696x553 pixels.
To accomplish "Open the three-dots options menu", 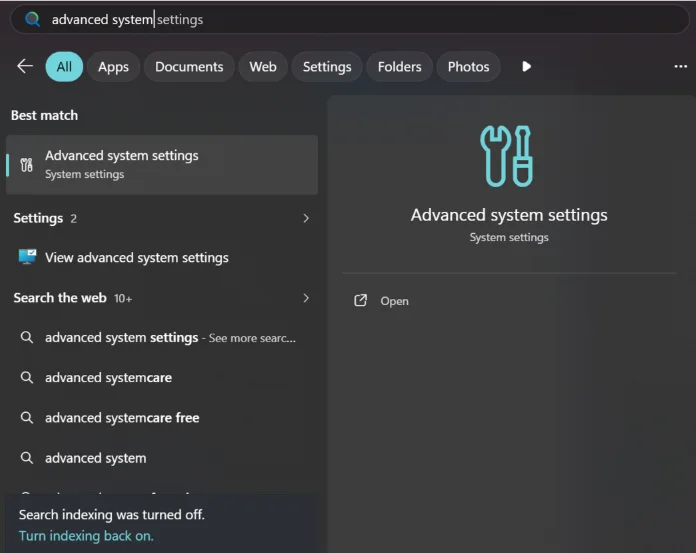I will pyautogui.click(x=680, y=67).
